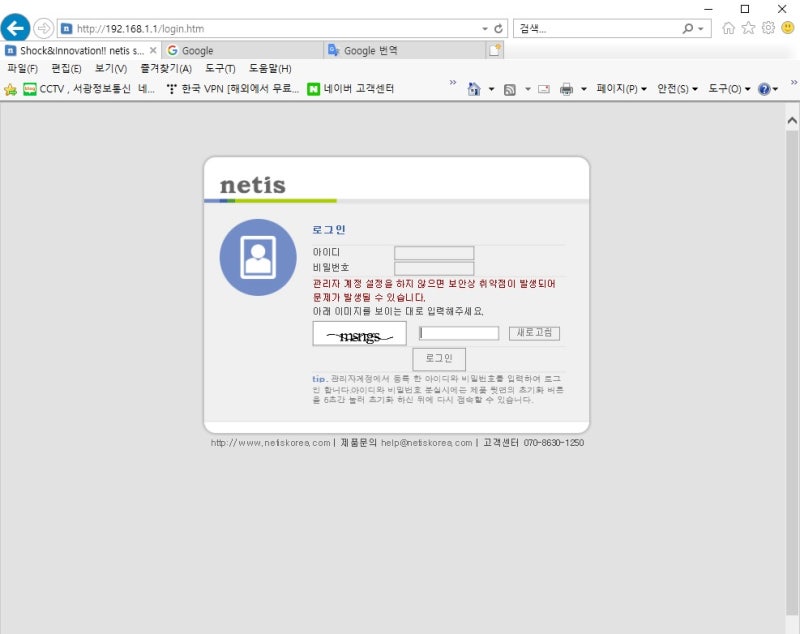Click the Read mail icon
Image resolution: width=800 pixels, height=634 pixels.
click(x=544, y=89)
